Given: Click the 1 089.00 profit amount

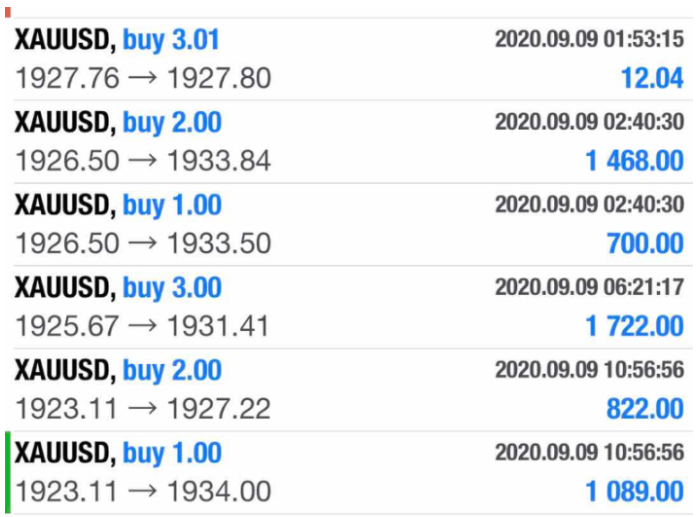Looking at the screenshot, I should point(635,491).
